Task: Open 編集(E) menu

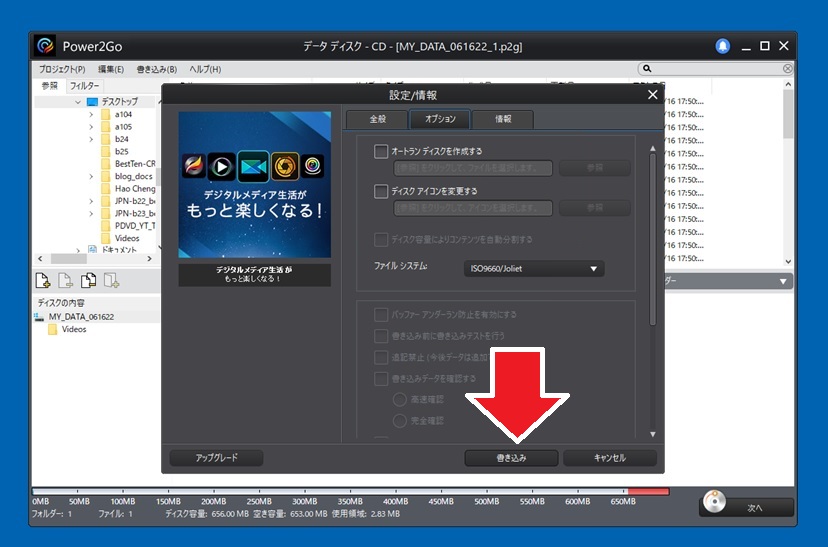Action: (x=111, y=69)
